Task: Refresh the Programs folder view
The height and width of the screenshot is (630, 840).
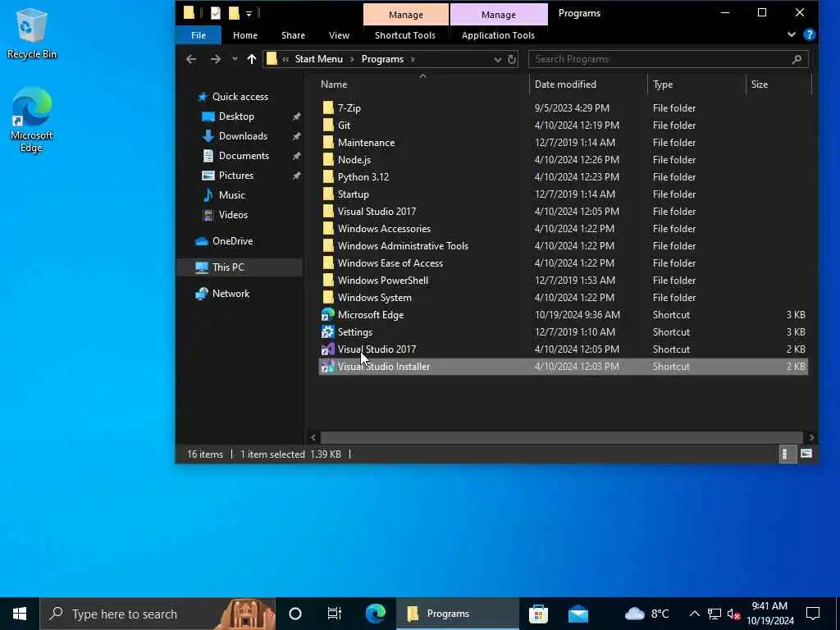Action: [512, 59]
